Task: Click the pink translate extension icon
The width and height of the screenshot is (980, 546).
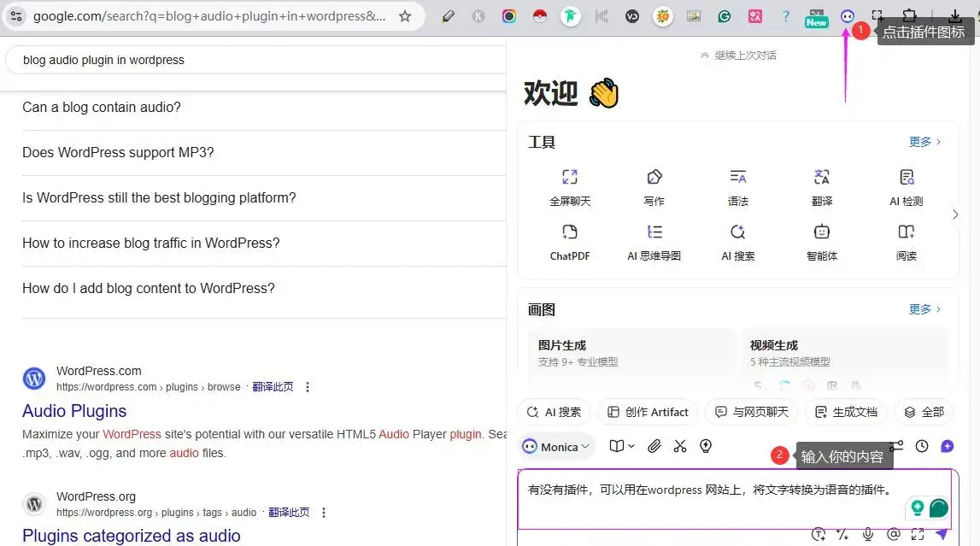Action: pyautogui.click(x=755, y=16)
